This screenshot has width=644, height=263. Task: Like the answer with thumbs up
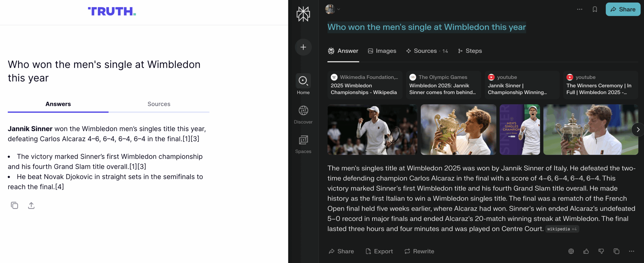(x=586, y=251)
